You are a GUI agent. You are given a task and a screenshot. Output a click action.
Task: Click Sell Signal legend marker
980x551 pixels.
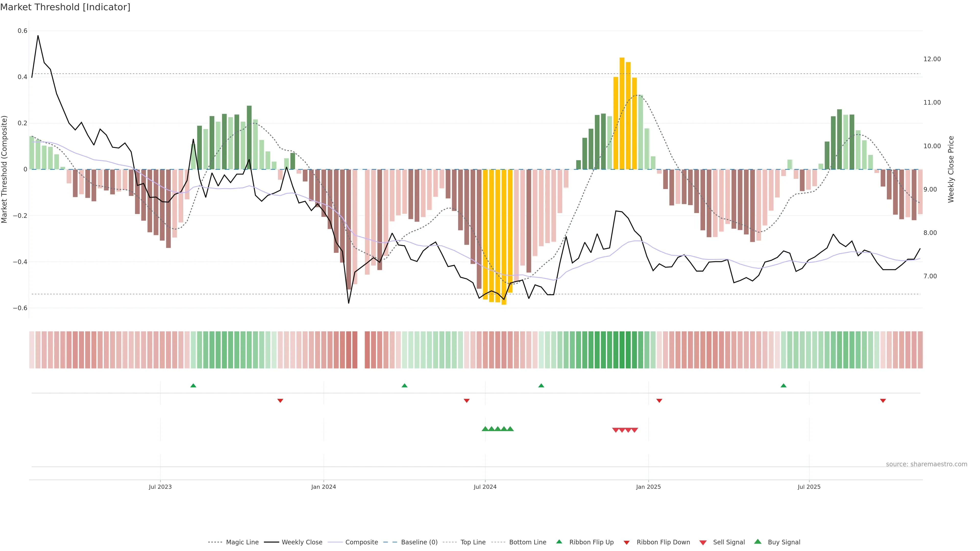click(703, 543)
